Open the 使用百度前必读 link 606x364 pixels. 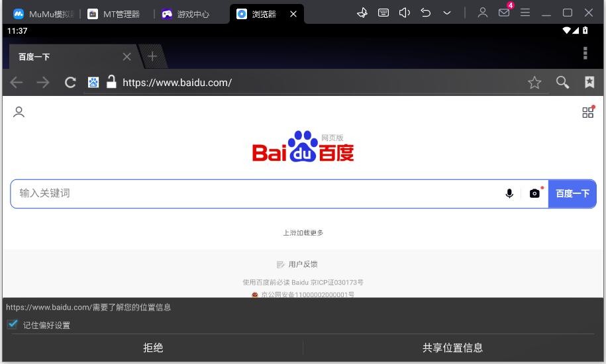tap(266, 282)
